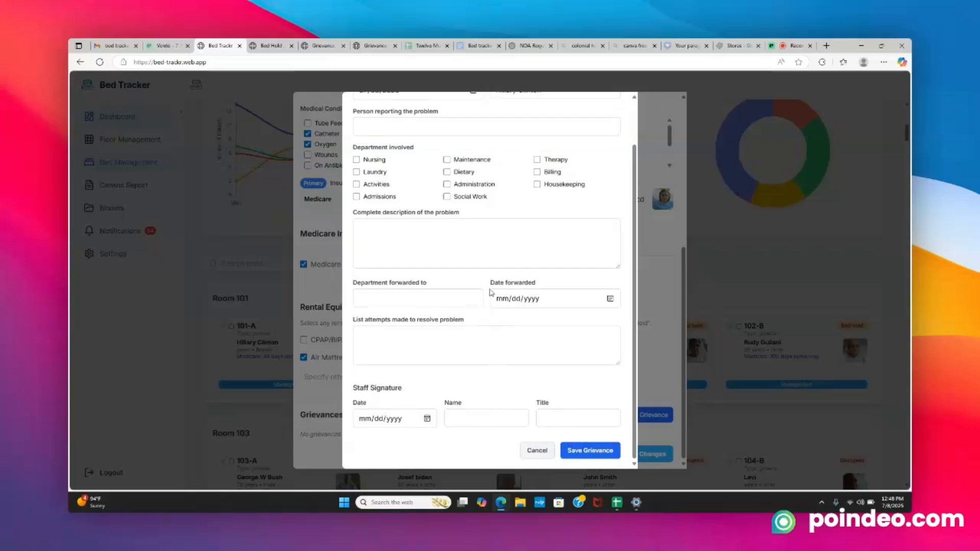This screenshot has height=551, width=980.
Task: Open the Bed Tracker Settings
Action: point(113,254)
